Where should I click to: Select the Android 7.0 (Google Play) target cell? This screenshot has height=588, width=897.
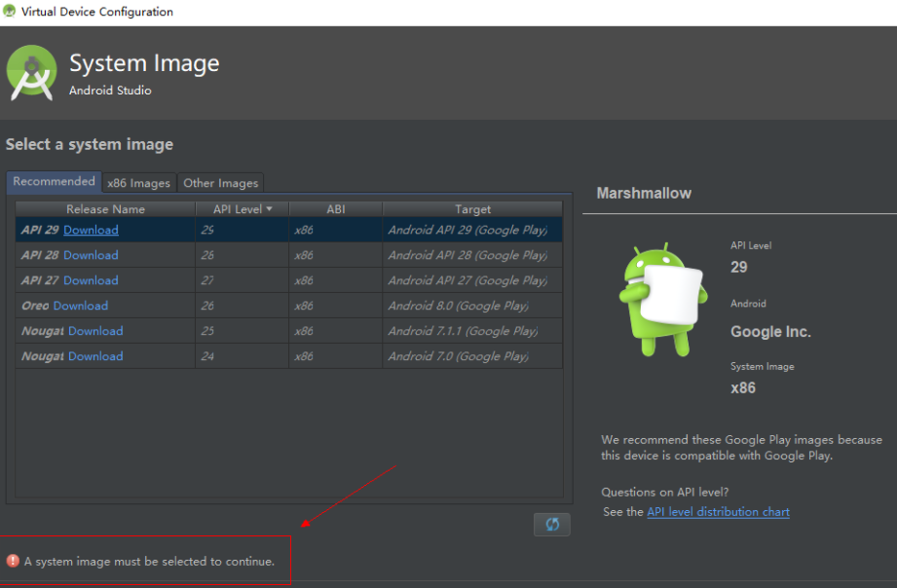coord(472,355)
